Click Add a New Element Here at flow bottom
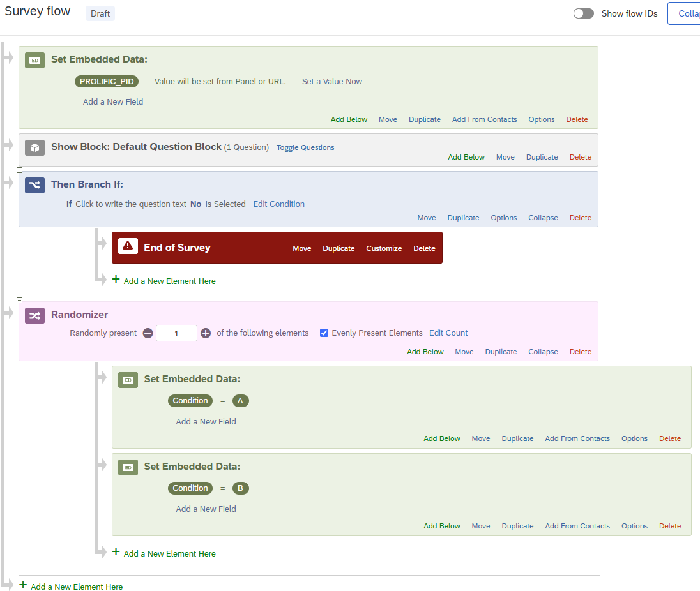Image resolution: width=700 pixels, height=591 pixels. [77, 587]
